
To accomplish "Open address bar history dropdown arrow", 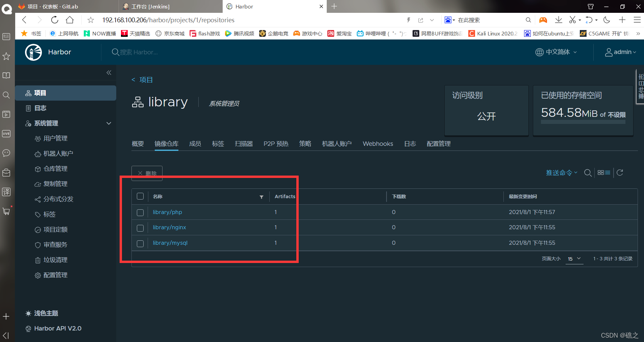I will (x=432, y=20).
